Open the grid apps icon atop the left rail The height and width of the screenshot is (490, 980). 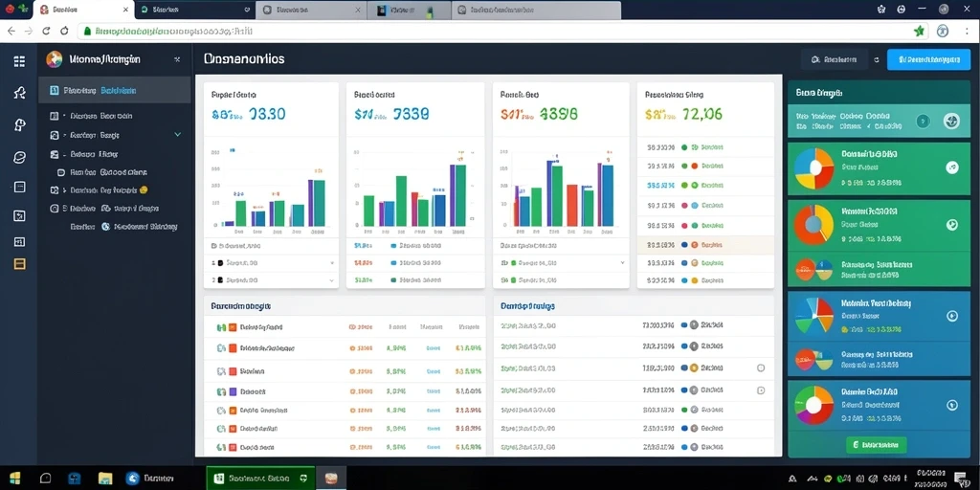[19, 60]
